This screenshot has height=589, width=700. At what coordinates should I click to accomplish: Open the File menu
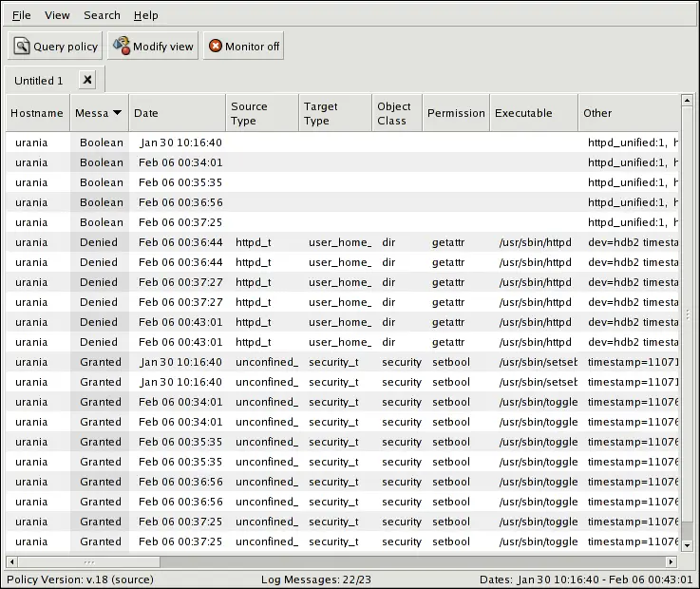(21, 15)
